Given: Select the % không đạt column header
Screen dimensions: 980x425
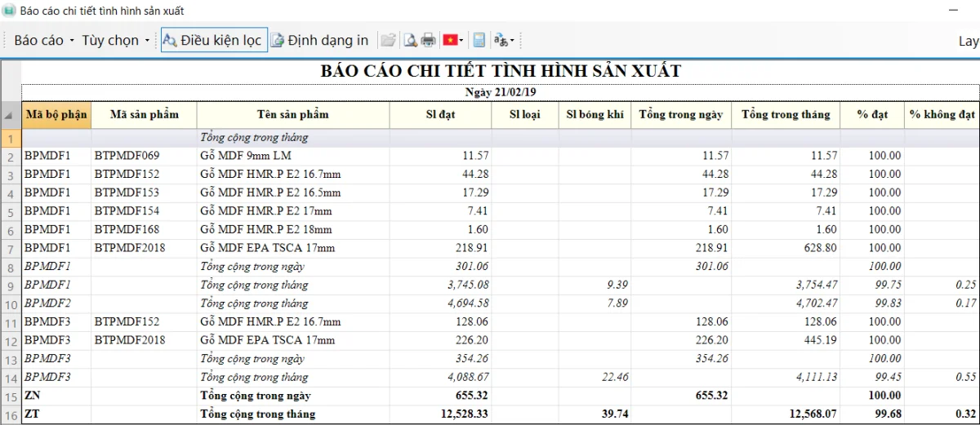Looking at the screenshot, I should coord(942,114).
